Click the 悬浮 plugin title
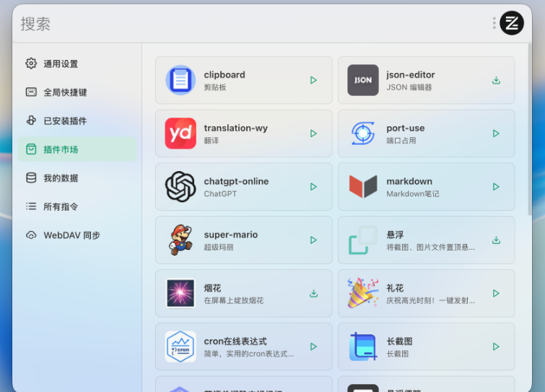Screen dimensions: 545x392 click(x=395, y=235)
